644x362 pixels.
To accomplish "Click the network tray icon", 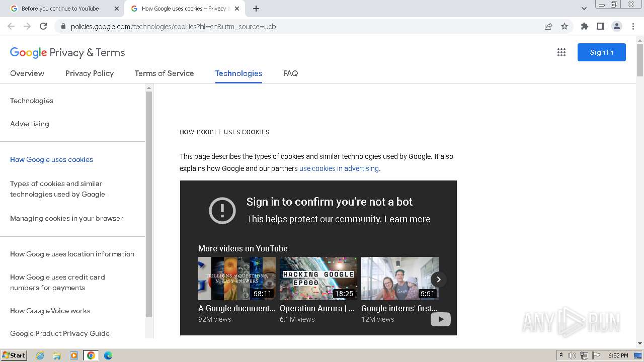I will [x=584, y=355].
